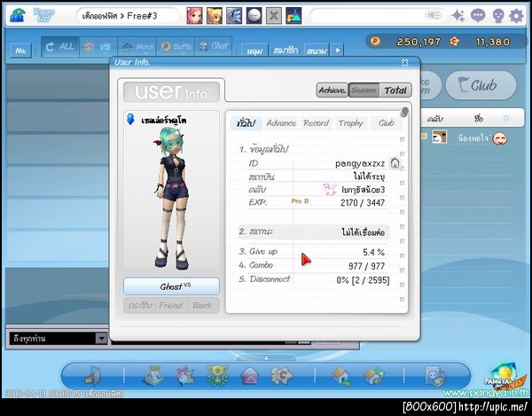Image resolution: width=532 pixels, height=416 pixels.
Task: Click the สนาม column header
Action: pos(317,51)
